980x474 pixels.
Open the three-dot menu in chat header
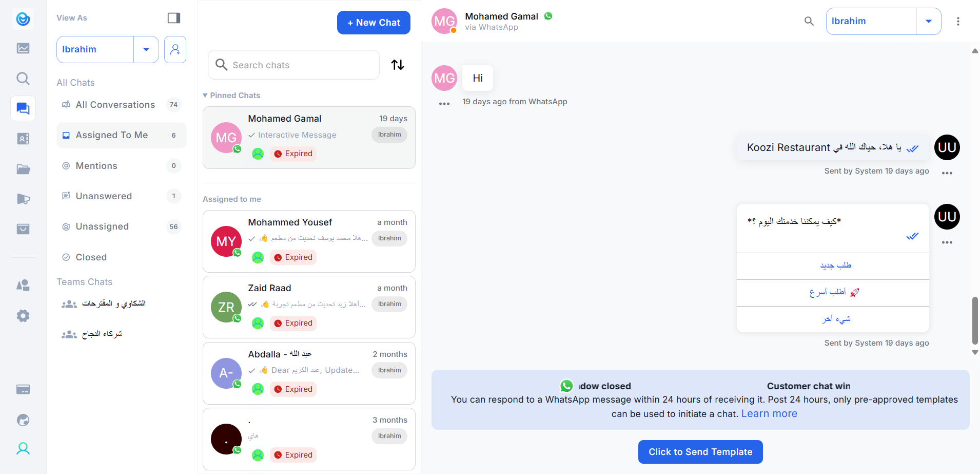click(958, 21)
